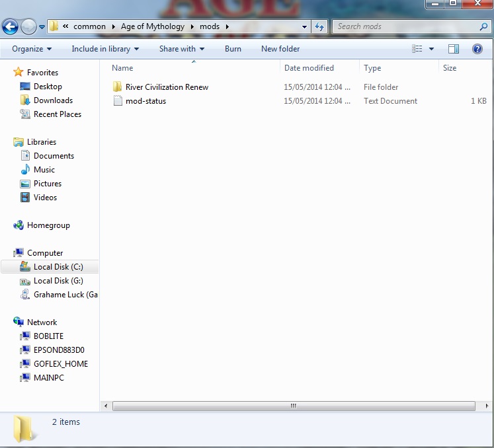The image size is (494, 448).
Task: Open BOBLITE network computer
Action: pos(48,336)
